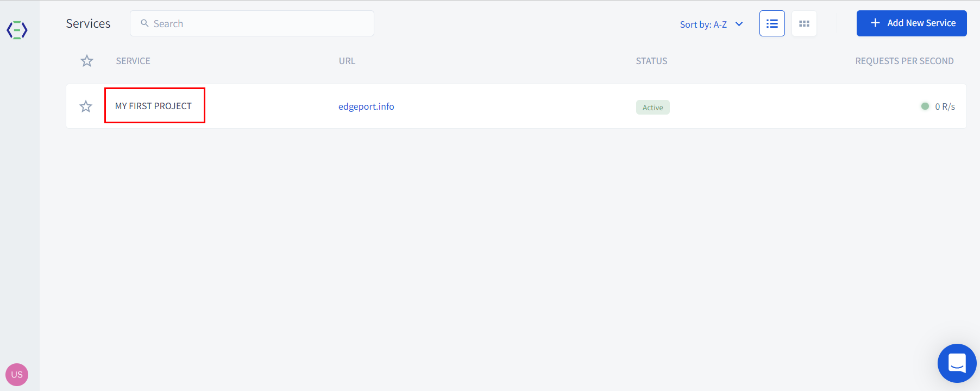Open the chat support bubble

point(957,363)
